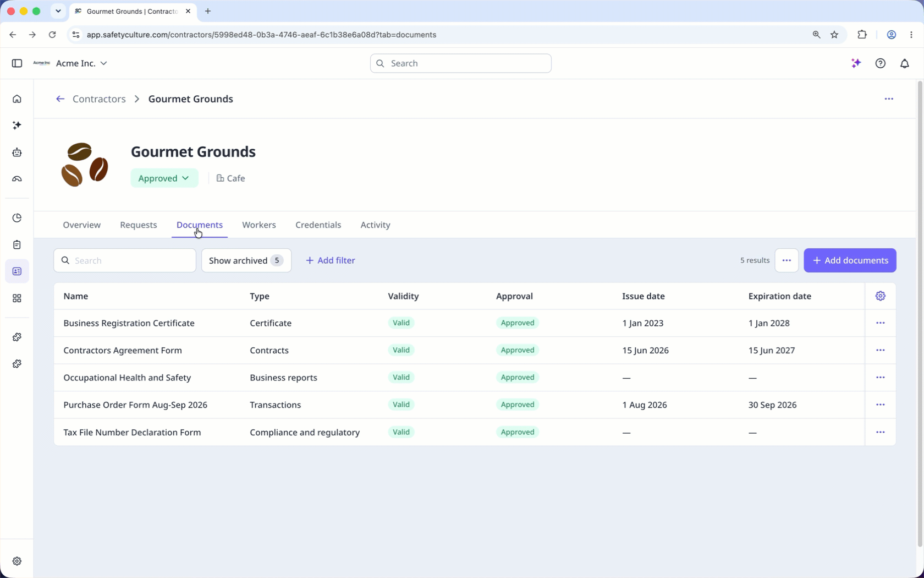
Task: Click the Issue date column header
Action: [643, 296]
